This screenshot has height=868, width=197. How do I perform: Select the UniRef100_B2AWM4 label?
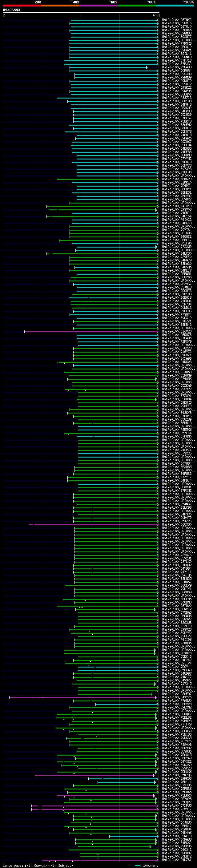coord(177,399)
